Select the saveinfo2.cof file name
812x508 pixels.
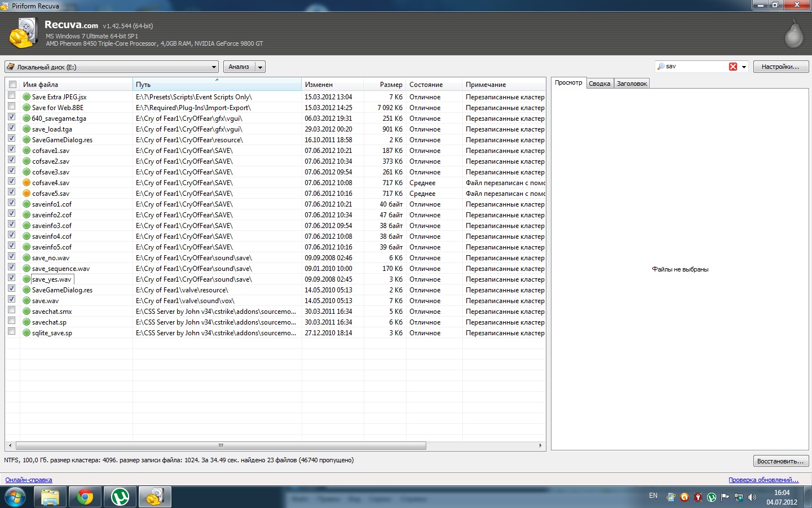pyautogui.click(x=52, y=215)
